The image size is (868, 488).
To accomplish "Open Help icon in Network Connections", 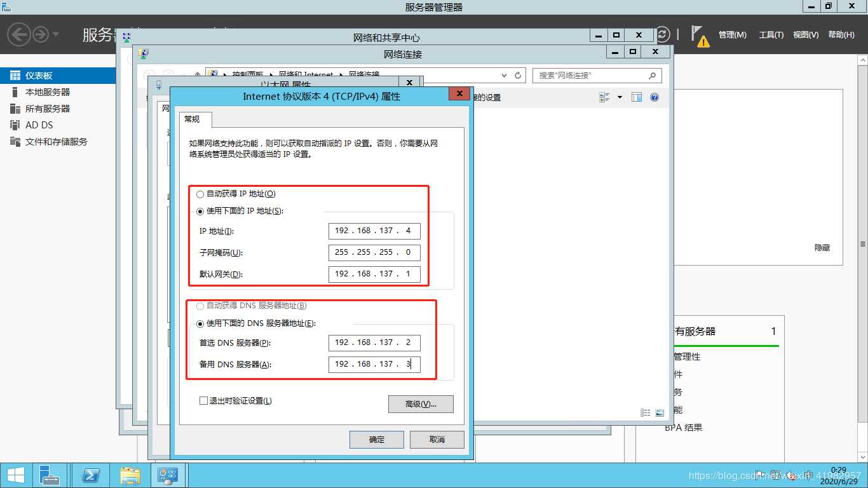I will click(x=654, y=97).
